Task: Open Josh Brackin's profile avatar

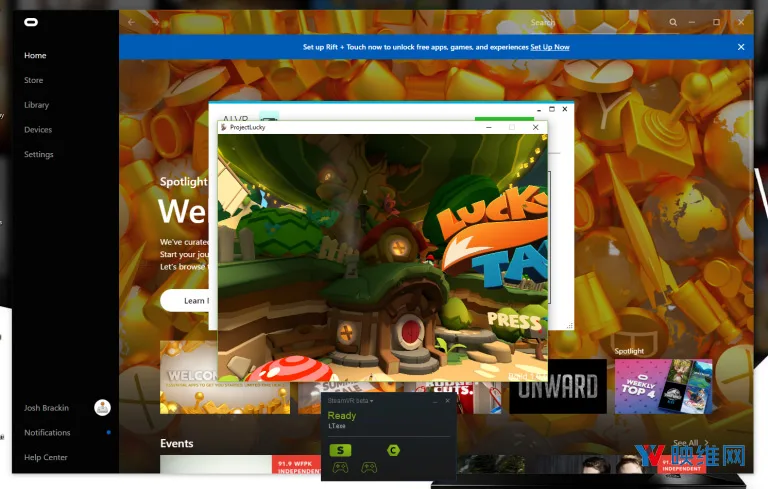Action: 102,408
